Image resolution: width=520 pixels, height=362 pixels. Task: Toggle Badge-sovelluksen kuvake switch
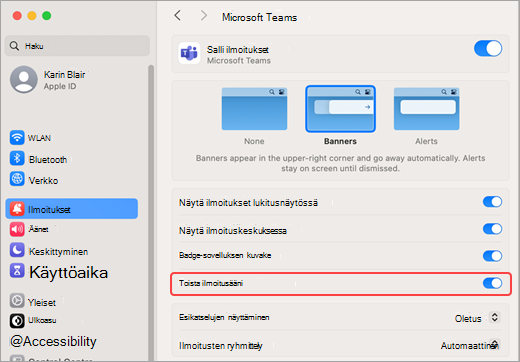[x=492, y=256]
